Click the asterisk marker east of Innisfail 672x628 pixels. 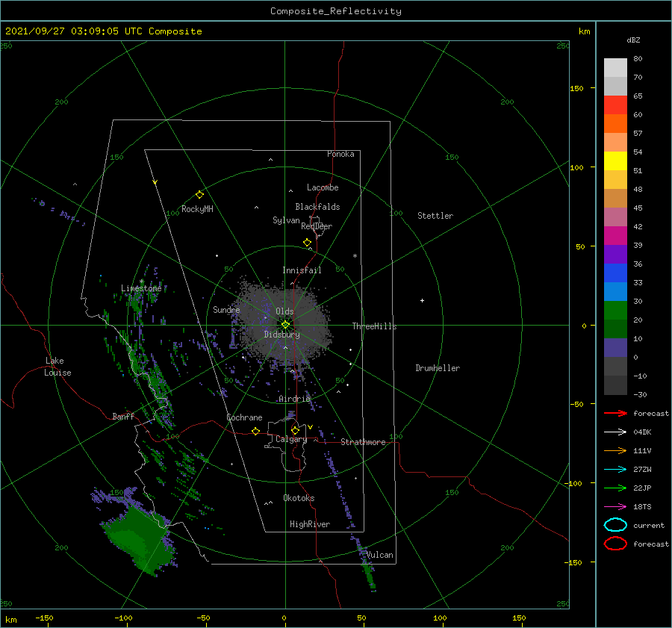click(355, 256)
